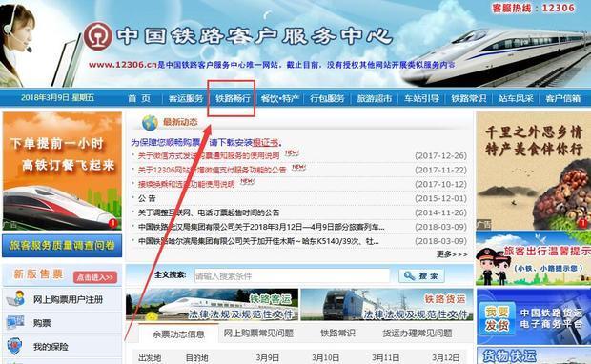Open the 客户信箱 menu item
This screenshot has width=591, height=364.
563,99
